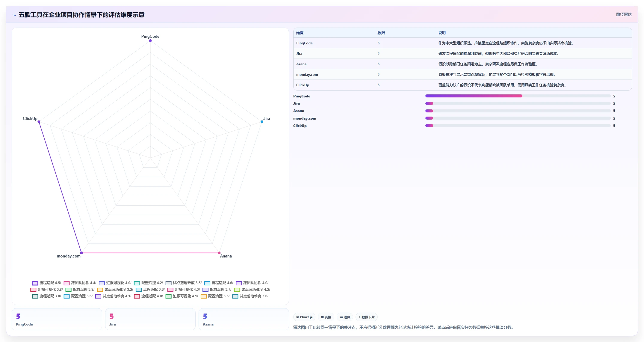This screenshot has width=644, height=342.
Task: Click the 数据 column header
Action: pyautogui.click(x=381, y=33)
